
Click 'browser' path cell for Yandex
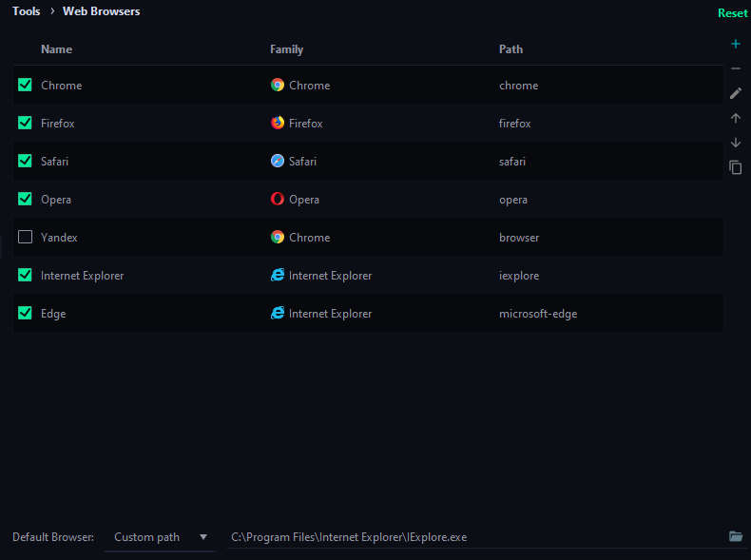(519, 237)
